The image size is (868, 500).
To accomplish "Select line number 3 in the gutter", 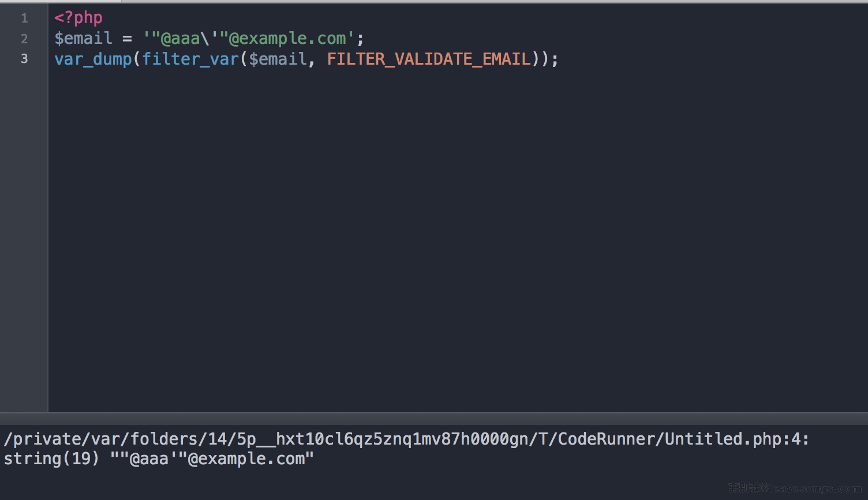I will [x=24, y=59].
